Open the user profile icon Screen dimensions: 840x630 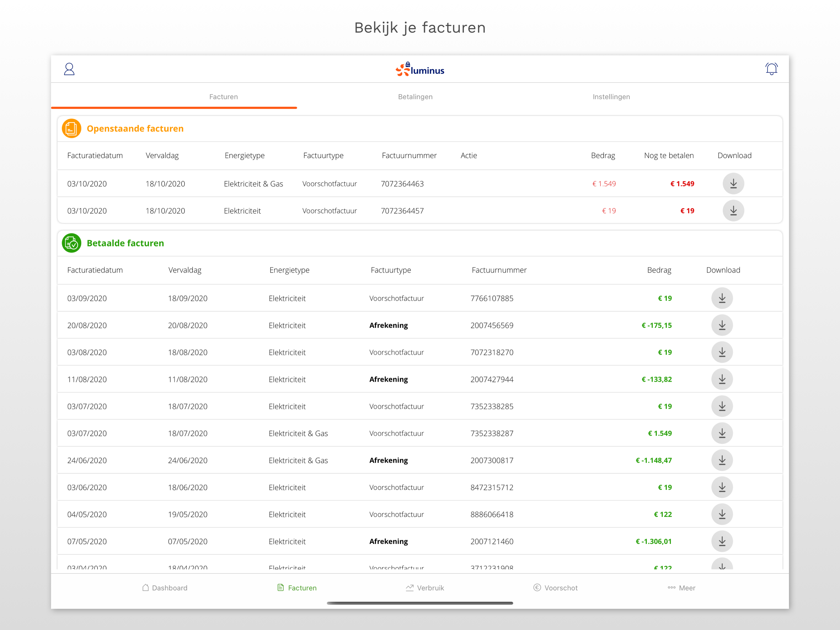pyautogui.click(x=69, y=69)
